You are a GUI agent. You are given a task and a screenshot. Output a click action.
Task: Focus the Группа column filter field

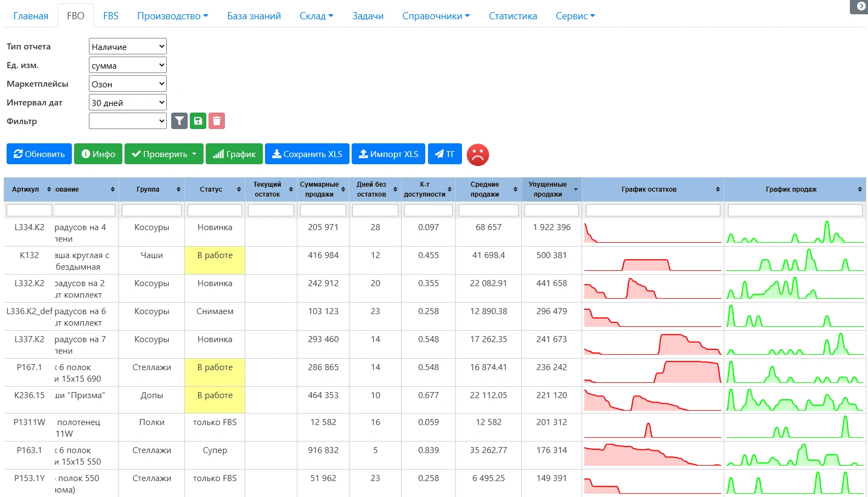point(151,210)
